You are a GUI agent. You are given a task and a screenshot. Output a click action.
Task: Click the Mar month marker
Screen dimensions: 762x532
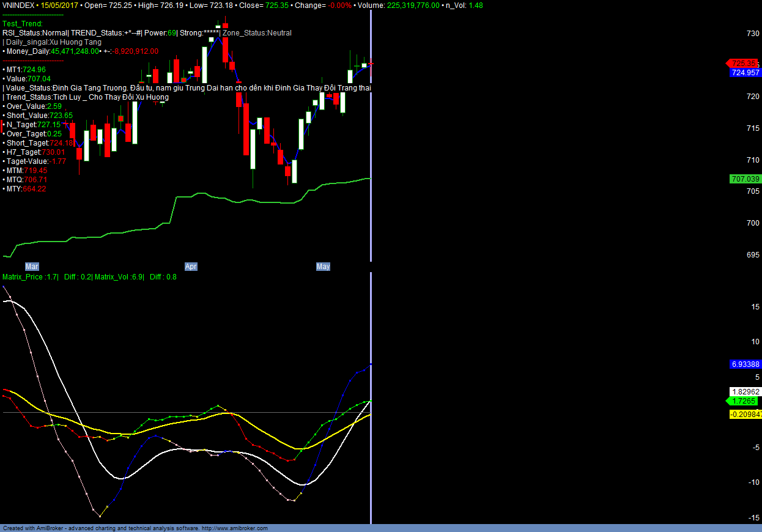[x=32, y=267]
